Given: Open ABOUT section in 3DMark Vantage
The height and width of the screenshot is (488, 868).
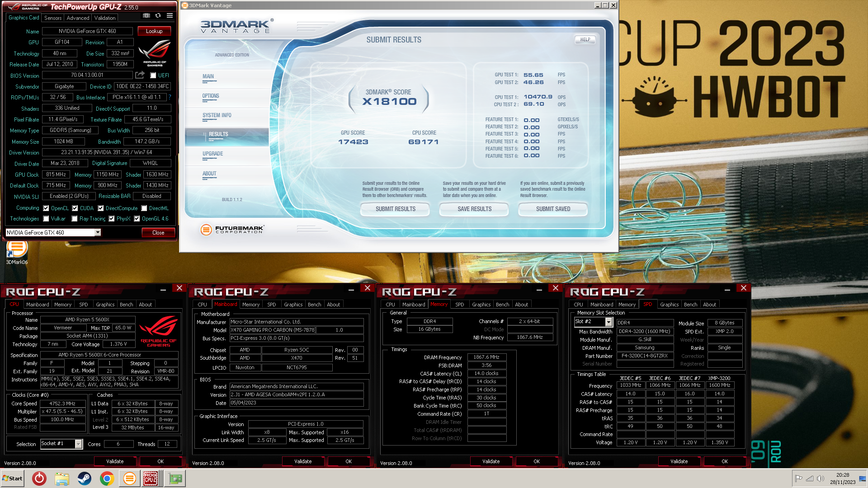Looking at the screenshot, I should coord(209,174).
